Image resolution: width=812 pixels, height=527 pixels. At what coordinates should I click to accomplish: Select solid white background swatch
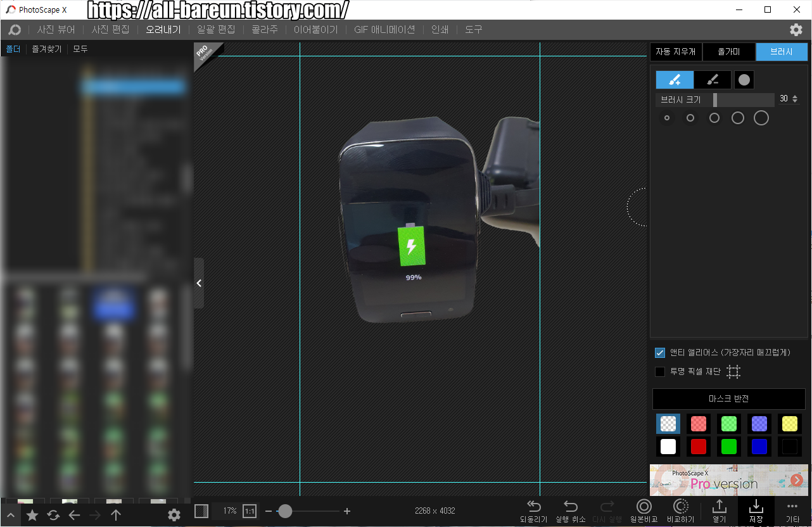(668, 447)
